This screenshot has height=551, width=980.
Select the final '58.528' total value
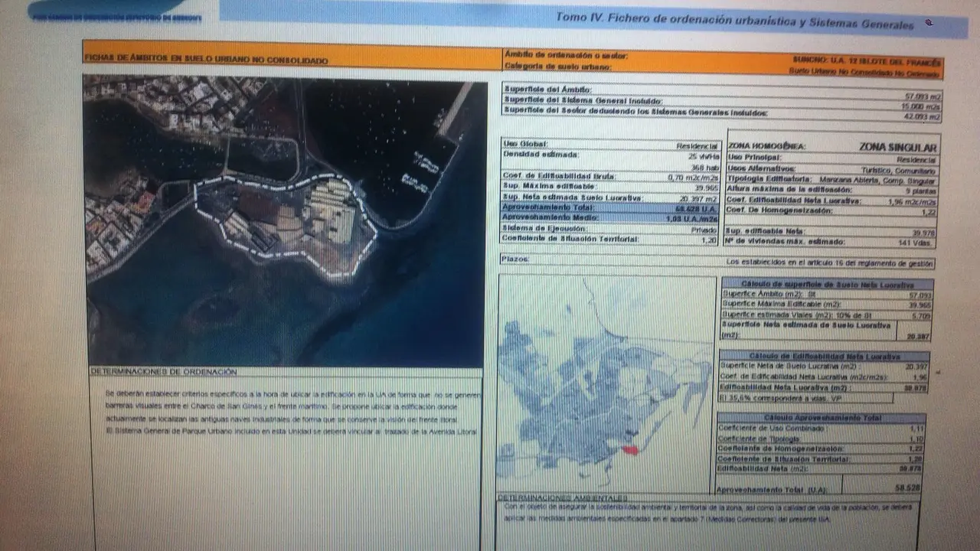pos(906,487)
